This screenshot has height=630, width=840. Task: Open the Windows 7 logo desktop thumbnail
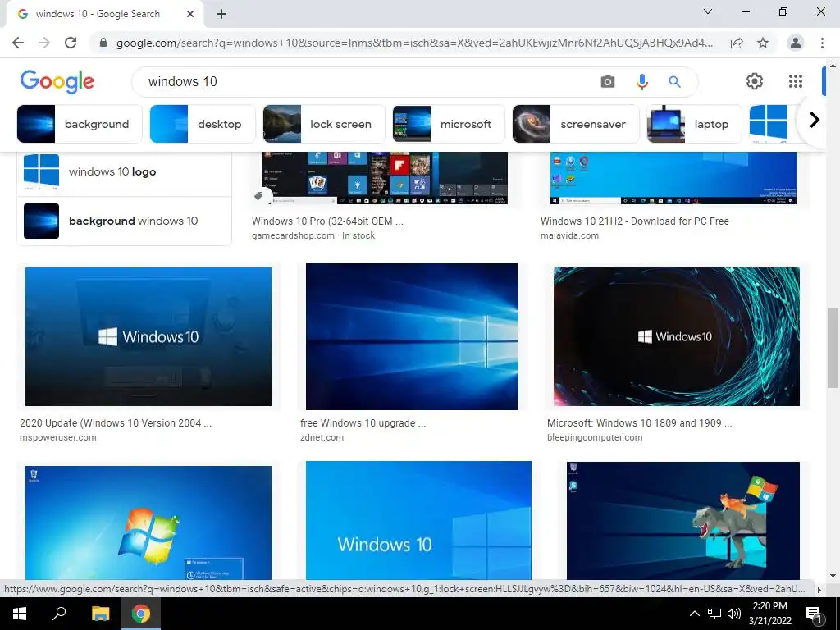pos(148,523)
